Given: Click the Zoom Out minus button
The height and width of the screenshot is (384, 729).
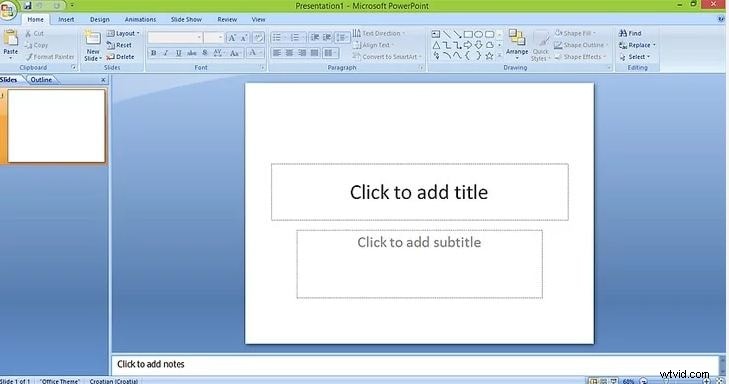Looking at the screenshot, I should [643, 381].
